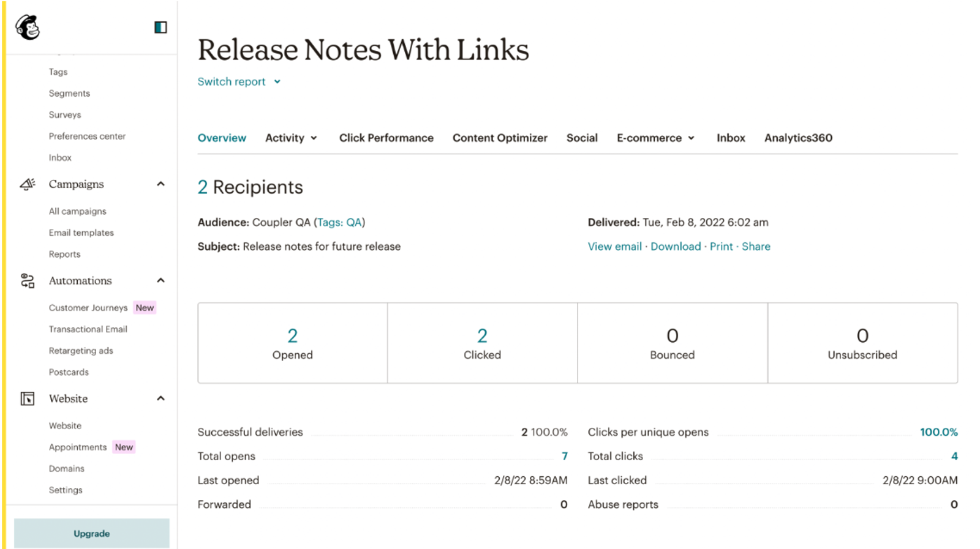Collapse the Automations section chevron
Viewport: 980px width, 549px height.
[160, 281]
